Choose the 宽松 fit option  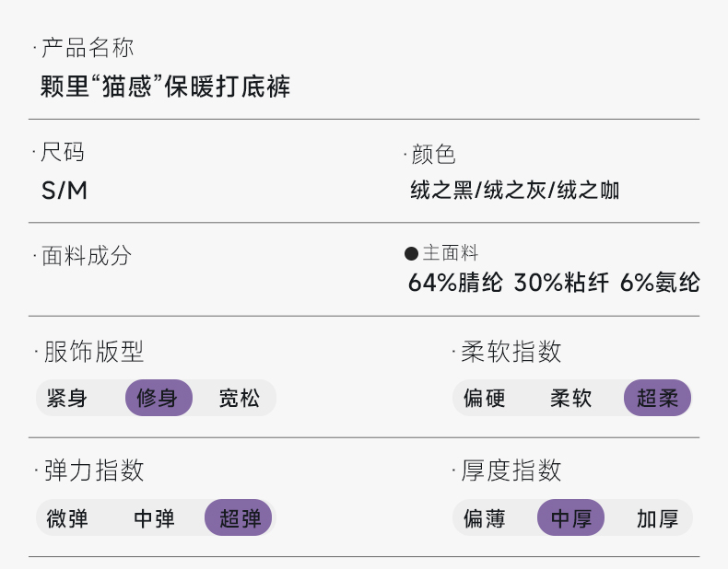pos(240,399)
